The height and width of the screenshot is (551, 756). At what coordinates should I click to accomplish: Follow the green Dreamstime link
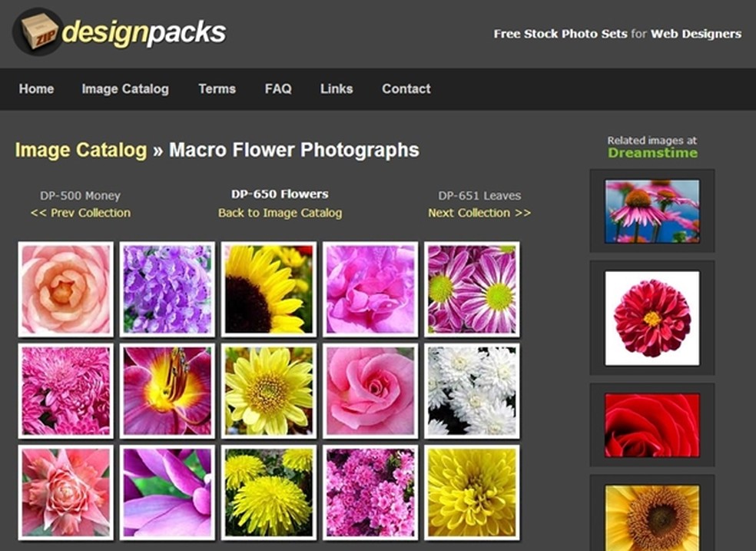[x=652, y=153]
